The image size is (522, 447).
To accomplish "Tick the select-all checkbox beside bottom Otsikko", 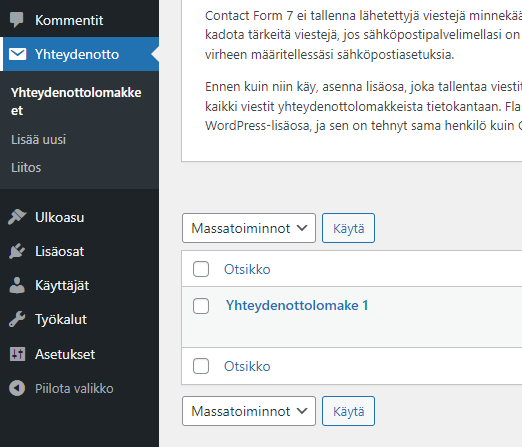I will [x=201, y=366].
